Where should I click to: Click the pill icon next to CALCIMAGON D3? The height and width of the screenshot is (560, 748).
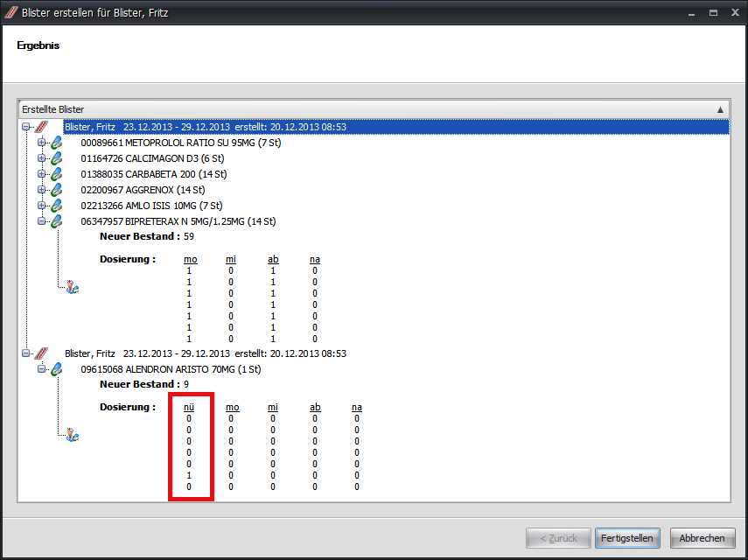point(57,158)
